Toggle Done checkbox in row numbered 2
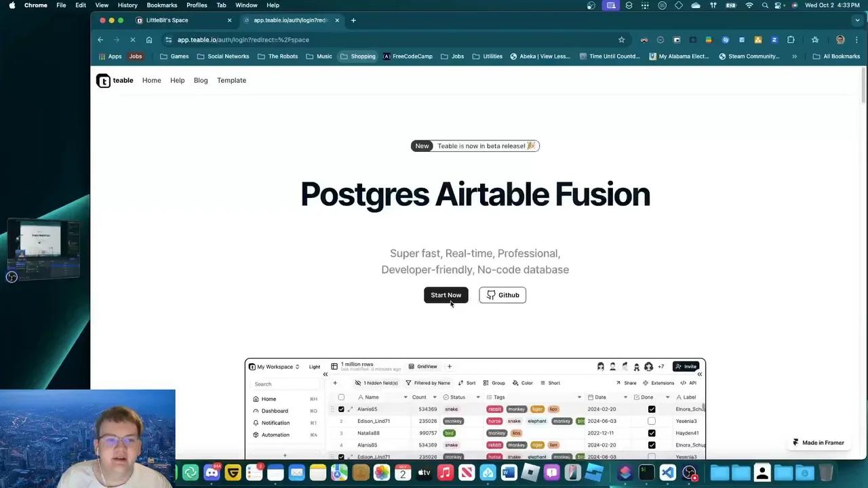The height and width of the screenshot is (488, 868). (652, 421)
